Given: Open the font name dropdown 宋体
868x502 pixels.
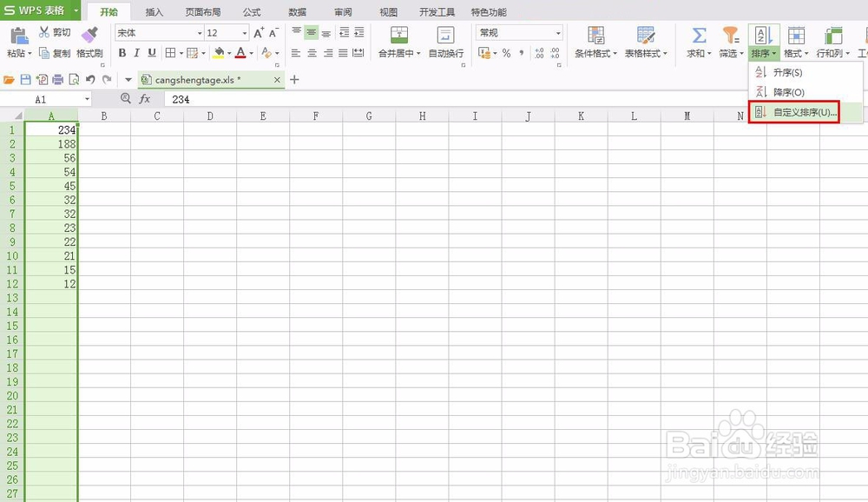Looking at the screenshot, I should pyautogui.click(x=200, y=33).
